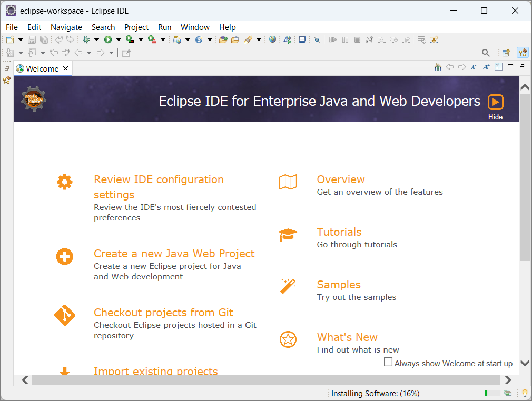This screenshot has height=401, width=532.
Task: Expand the External Tools dropdown arrow
Action: pos(163,39)
